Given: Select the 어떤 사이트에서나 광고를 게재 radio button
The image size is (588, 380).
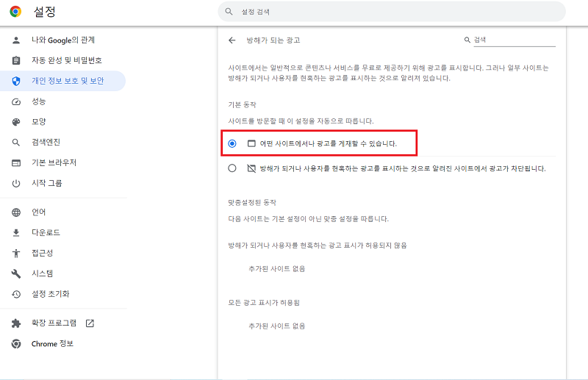Looking at the screenshot, I should pyautogui.click(x=232, y=143).
